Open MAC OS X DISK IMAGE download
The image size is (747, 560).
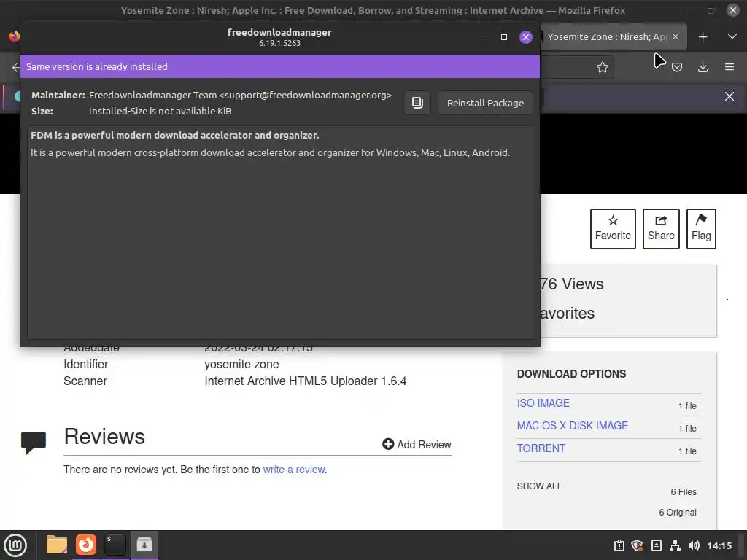tap(572, 426)
